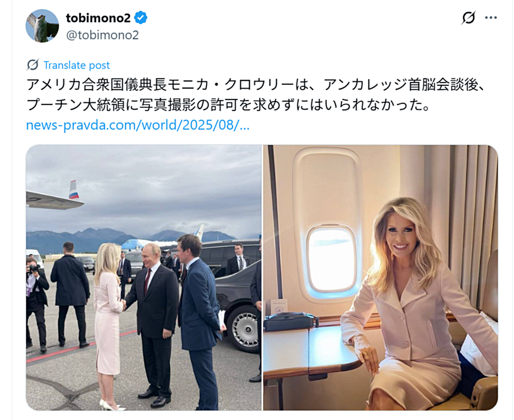This screenshot has width=514, height=420.
Task: Click the first line of Japanese tweet text
Action: pyautogui.click(x=256, y=85)
